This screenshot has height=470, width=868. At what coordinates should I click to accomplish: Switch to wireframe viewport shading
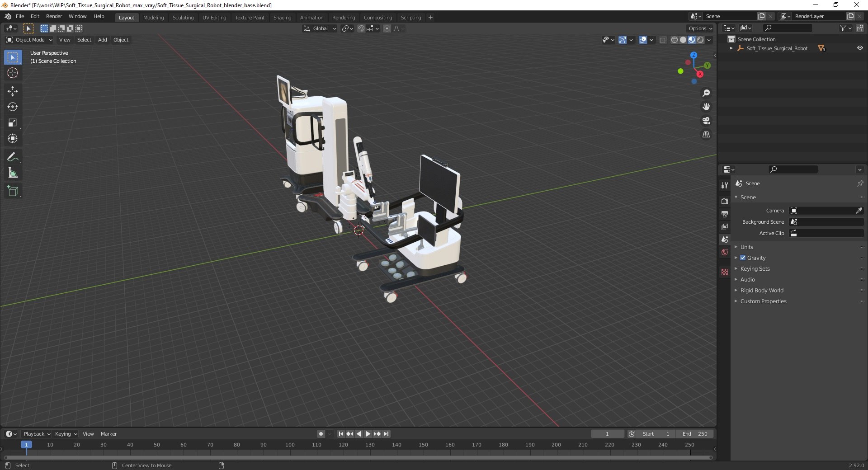[675, 40]
